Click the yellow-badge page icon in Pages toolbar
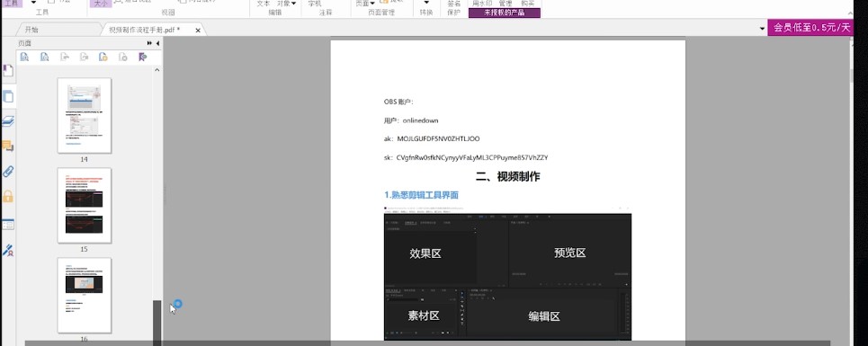Viewport: 868px width, 346px height. pyautogui.click(x=103, y=57)
